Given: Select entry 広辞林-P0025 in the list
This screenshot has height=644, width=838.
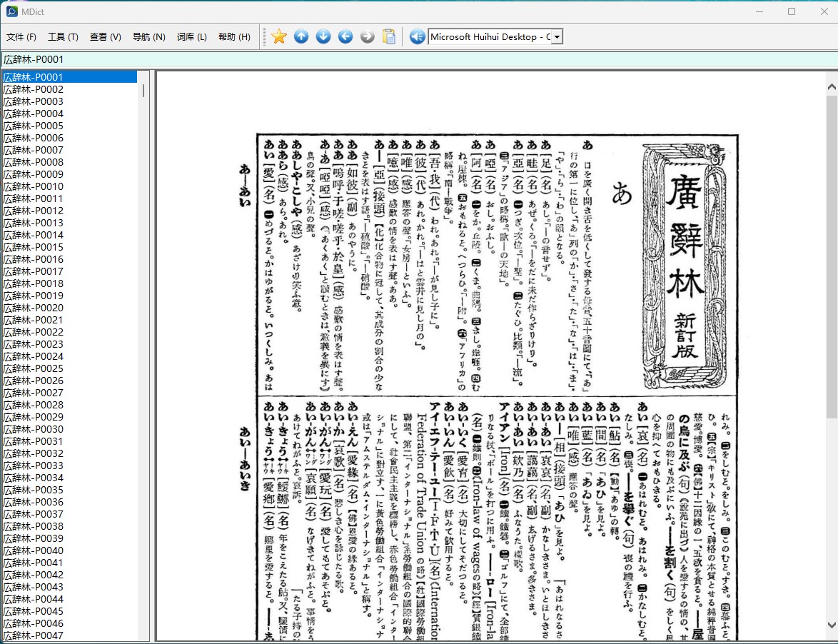Looking at the screenshot, I should coord(69,368).
